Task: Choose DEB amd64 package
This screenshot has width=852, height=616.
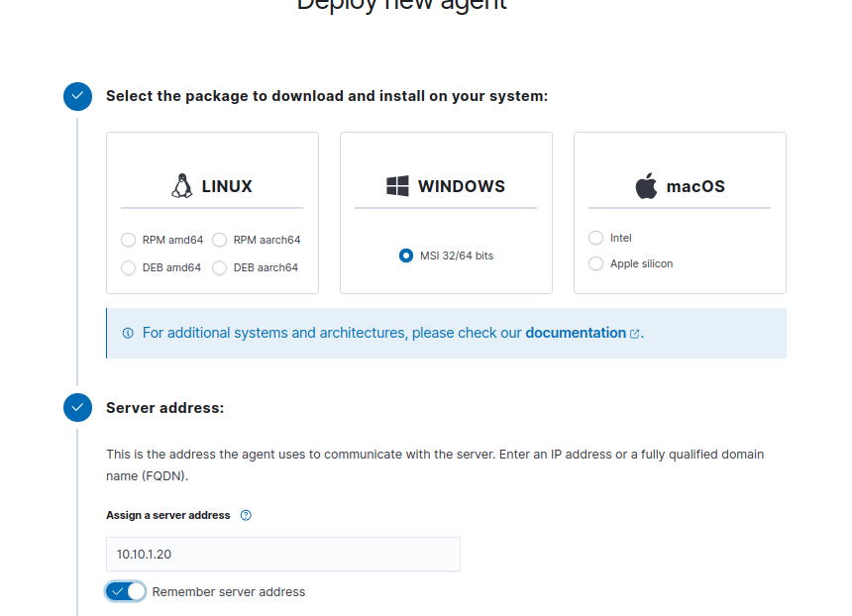Action: pos(128,267)
